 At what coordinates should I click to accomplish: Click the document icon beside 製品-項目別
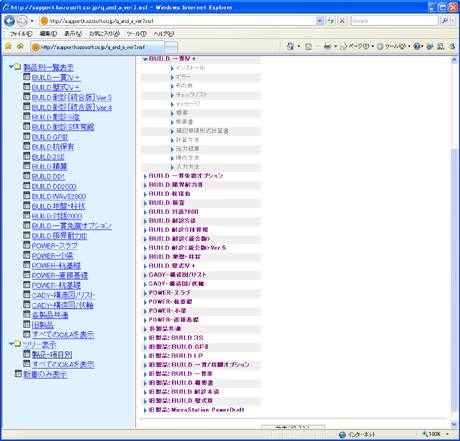[x=27, y=354]
